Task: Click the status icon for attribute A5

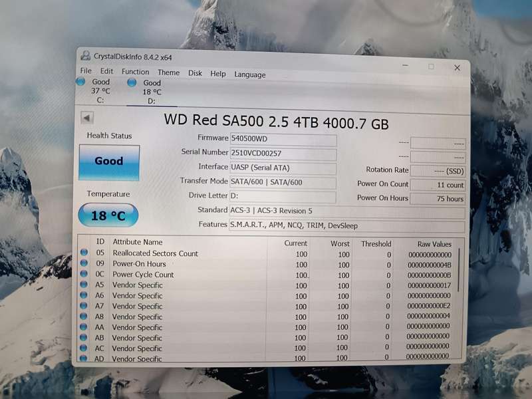Action: coord(84,284)
